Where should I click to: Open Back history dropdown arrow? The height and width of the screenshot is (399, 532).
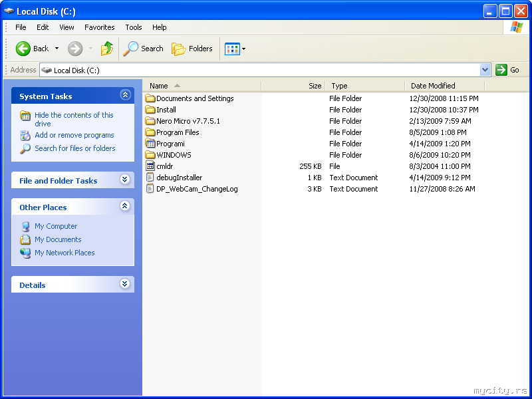tap(57, 49)
